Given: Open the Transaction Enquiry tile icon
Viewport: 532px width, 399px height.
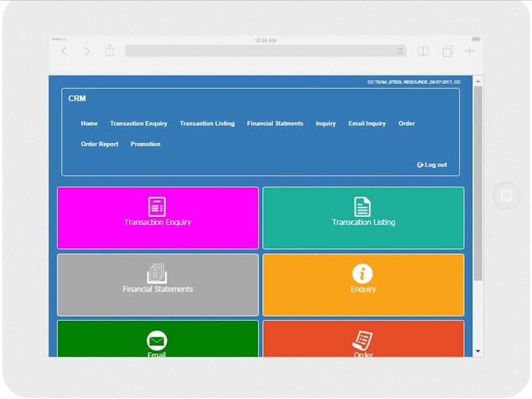Looking at the screenshot, I should pyautogui.click(x=157, y=206).
